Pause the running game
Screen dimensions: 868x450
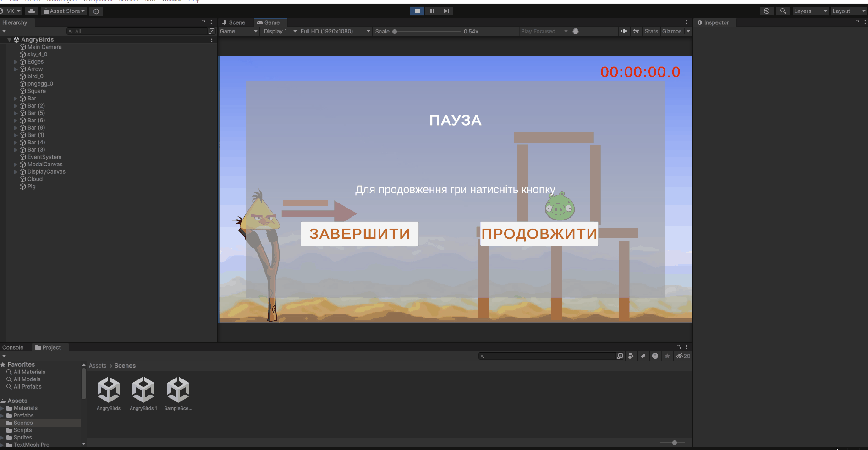(432, 11)
